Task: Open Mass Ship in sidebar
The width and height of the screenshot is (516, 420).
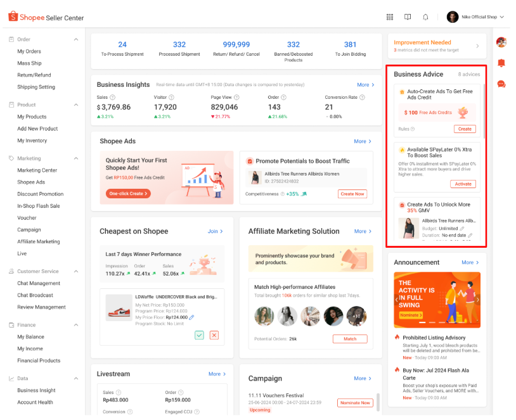Action: tap(29, 63)
